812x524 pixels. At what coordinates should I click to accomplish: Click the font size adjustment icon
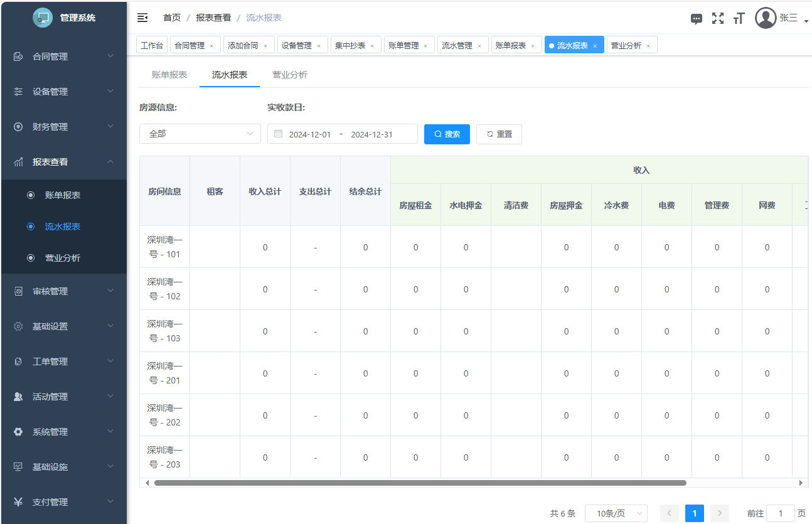(x=739, y=18)
